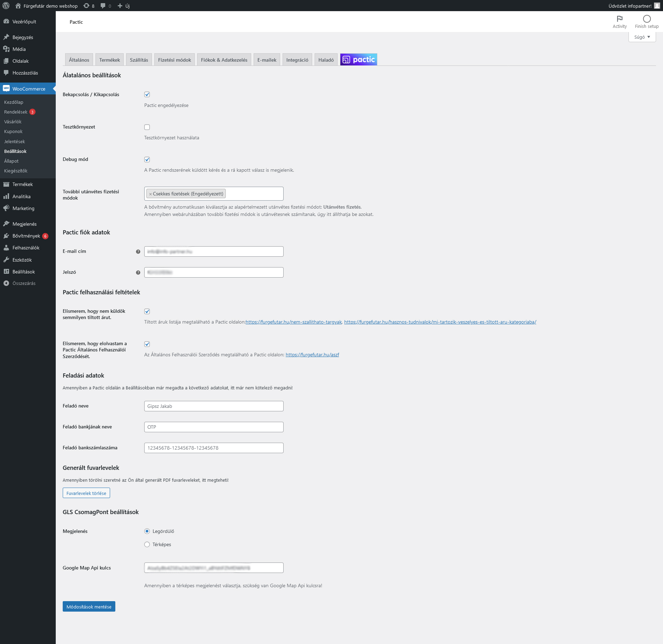Open the updates icon showing 8

(x=86, y=6)
